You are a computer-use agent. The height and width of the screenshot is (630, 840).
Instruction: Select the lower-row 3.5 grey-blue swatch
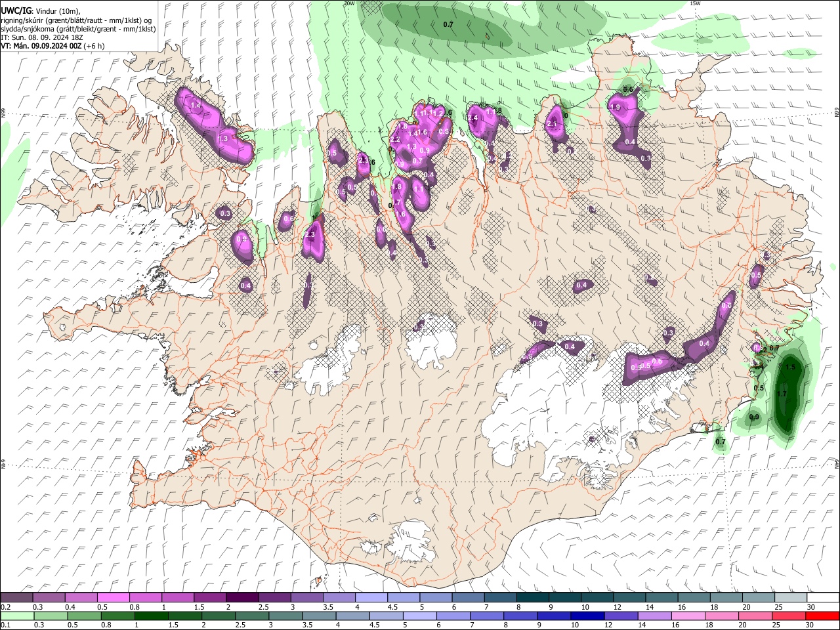318,616
